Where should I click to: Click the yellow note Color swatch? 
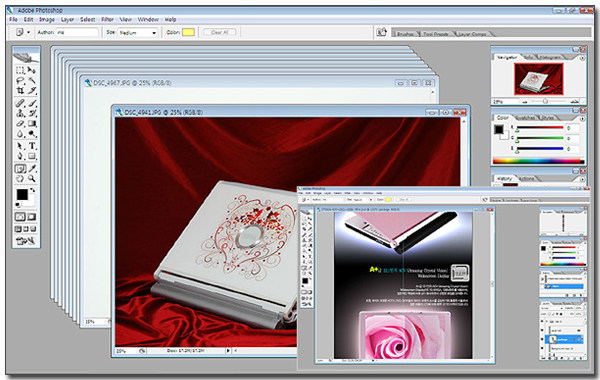point(188,32)
